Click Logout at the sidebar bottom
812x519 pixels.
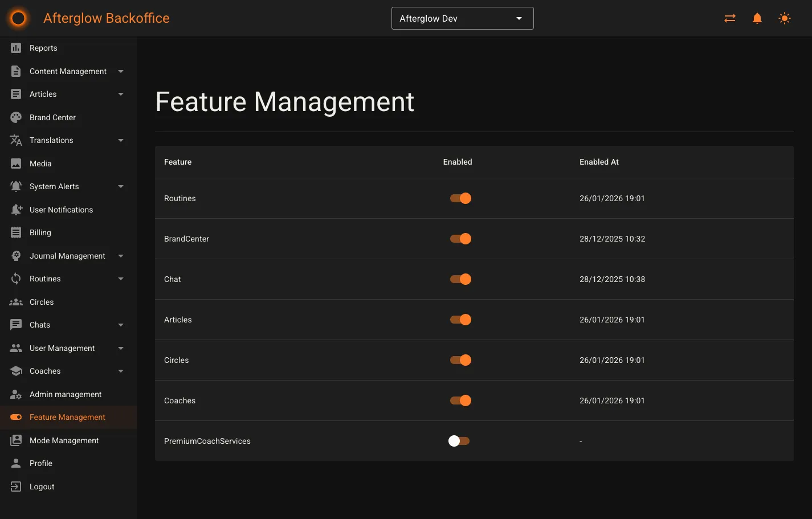pos(42,487)
